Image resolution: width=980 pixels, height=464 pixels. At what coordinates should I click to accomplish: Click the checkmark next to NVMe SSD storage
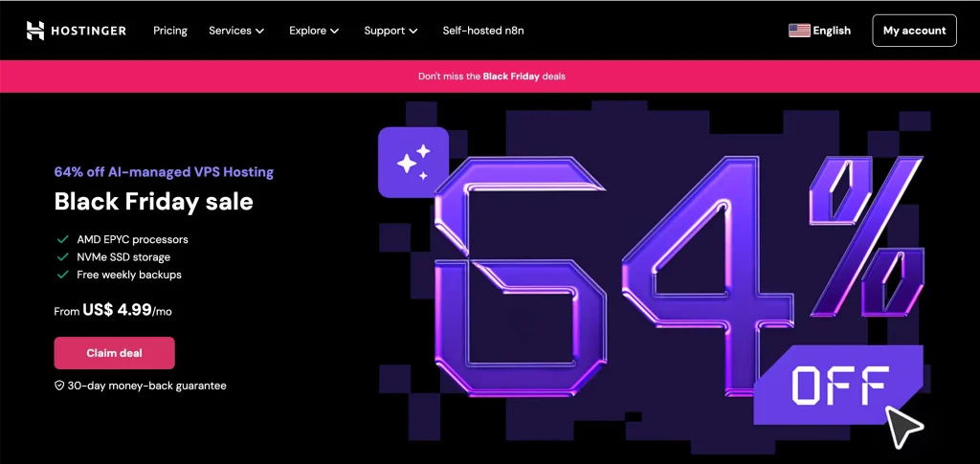click(62, 257)
